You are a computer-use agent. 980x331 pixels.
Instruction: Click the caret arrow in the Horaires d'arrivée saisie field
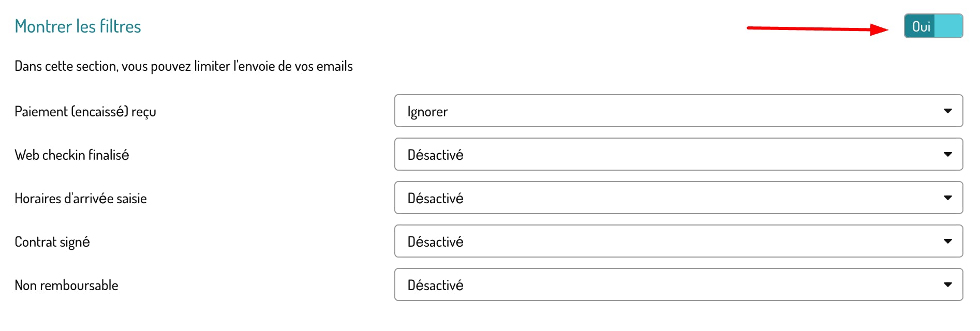pos(947,198)
